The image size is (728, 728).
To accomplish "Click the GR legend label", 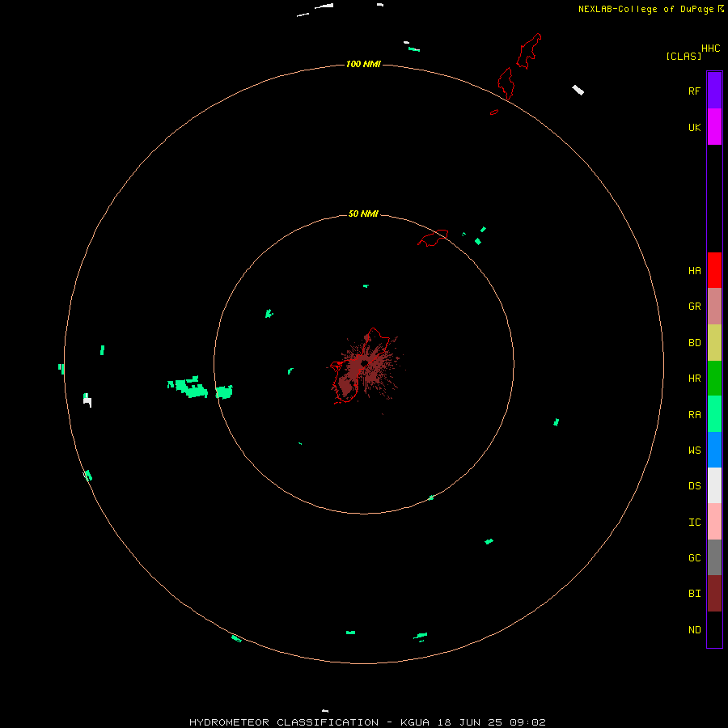I will tap(695, 307).
